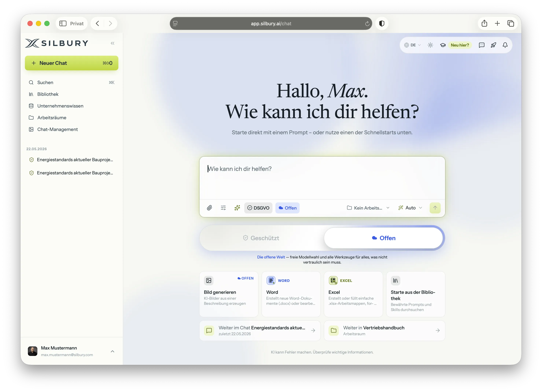542x392 pixels.
Task: Go back in browser history
Action: [x=97, y=23]
